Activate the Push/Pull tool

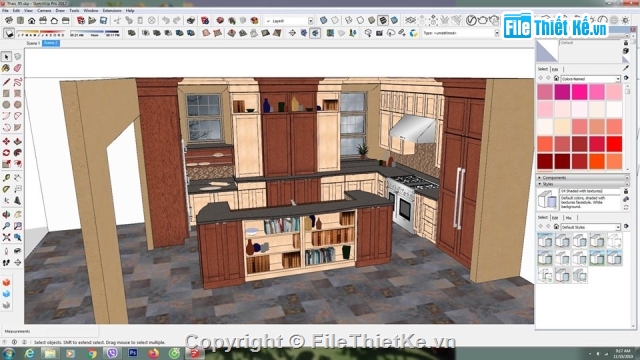click(x=17, y=141)
